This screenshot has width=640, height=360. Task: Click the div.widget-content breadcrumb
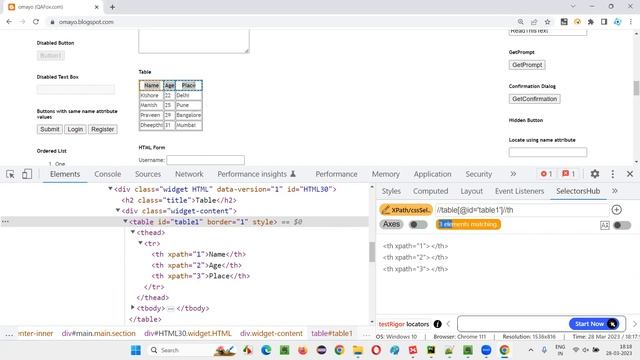point(271,333)
